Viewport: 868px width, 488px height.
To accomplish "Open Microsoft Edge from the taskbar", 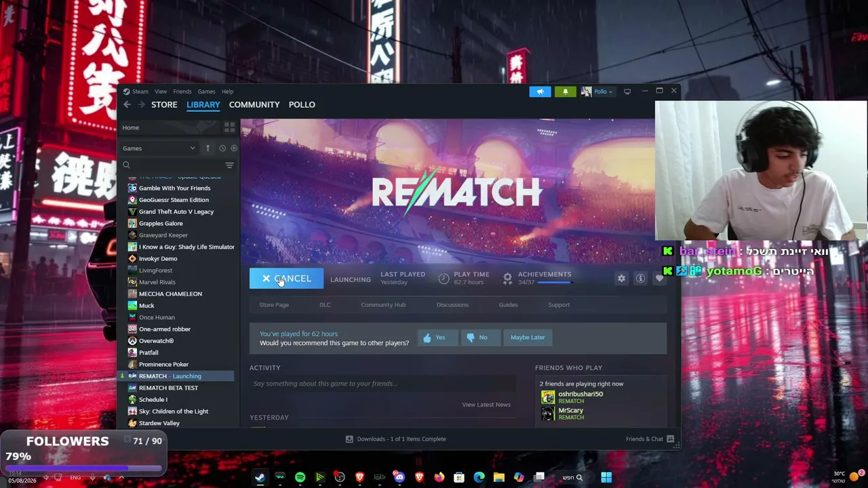I will [479, 477].
